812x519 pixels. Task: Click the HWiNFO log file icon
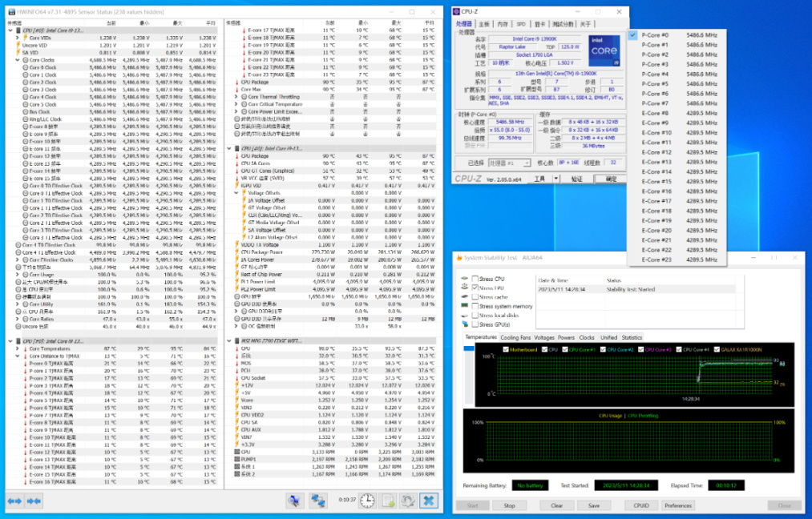pyautogui.click(x=388, y=501)
